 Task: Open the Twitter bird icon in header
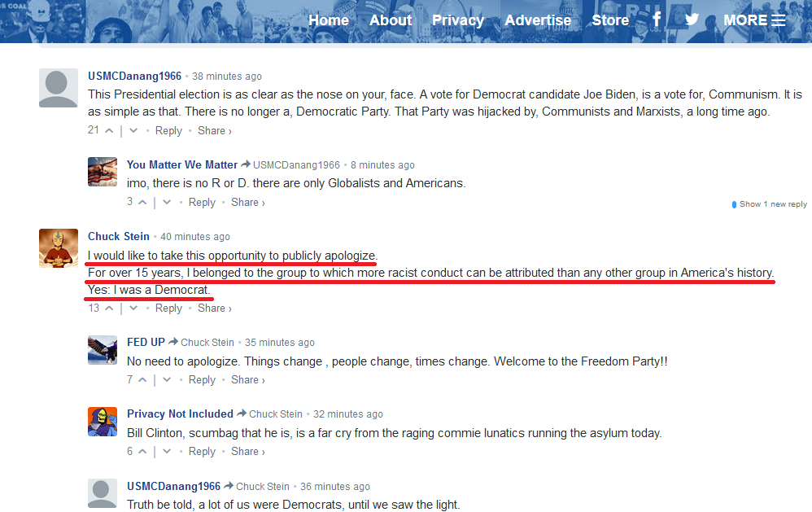pos(692,20)
